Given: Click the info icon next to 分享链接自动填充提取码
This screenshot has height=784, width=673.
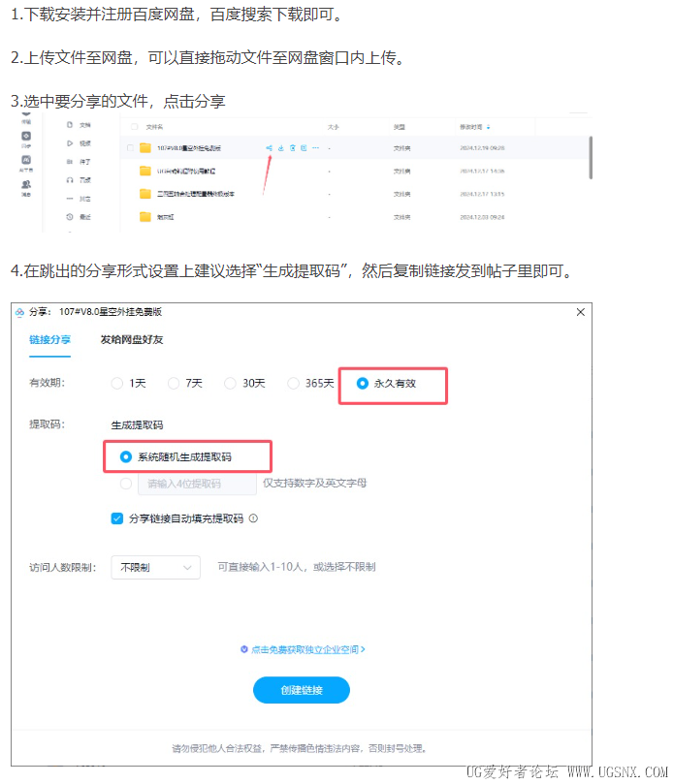Looking at the screenshot, I should click(x=253, y=518).
